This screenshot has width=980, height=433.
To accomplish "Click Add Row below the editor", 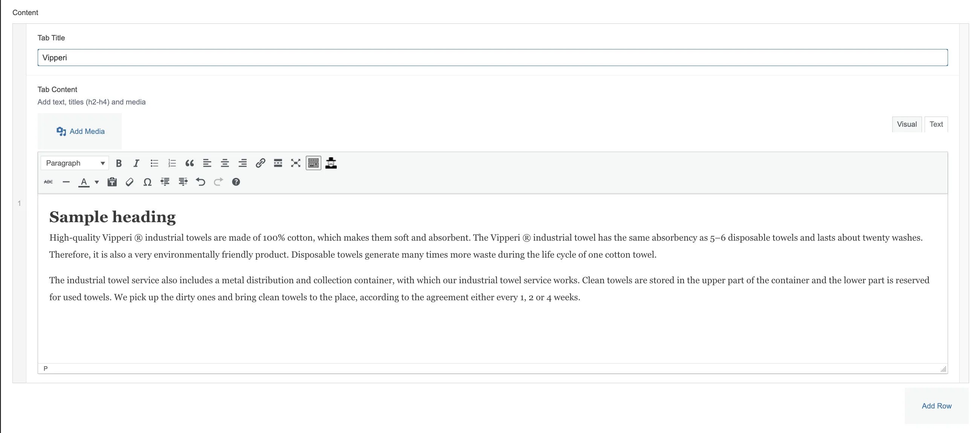I will click(936, 405).
